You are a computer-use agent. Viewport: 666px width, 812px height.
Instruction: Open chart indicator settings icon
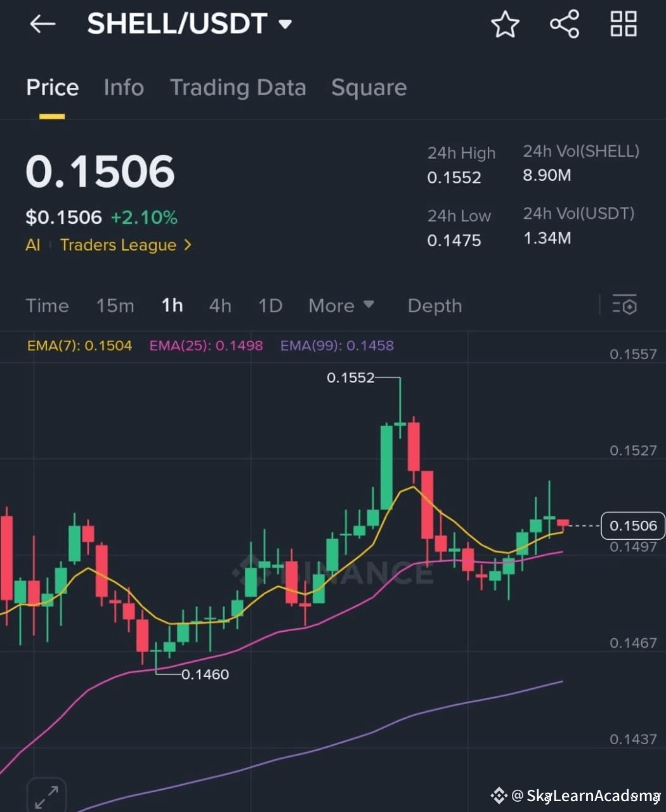pos(624,305)
